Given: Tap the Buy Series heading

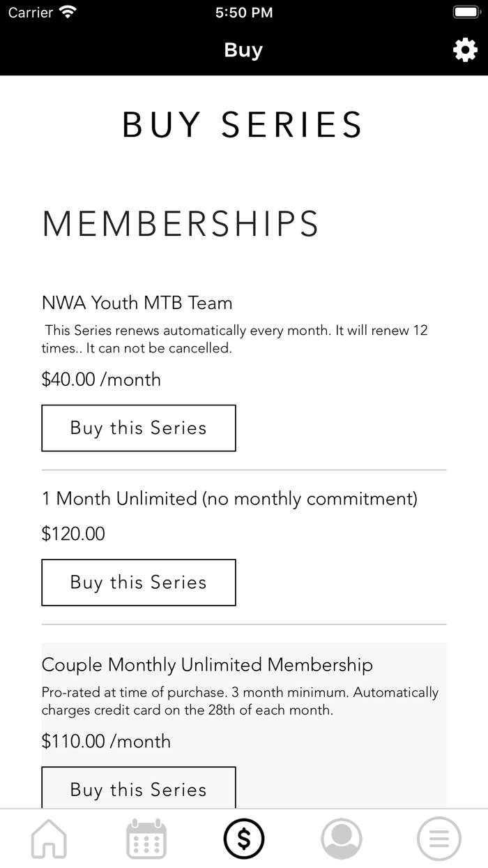Looking at the screenshot, I should 243,125.
